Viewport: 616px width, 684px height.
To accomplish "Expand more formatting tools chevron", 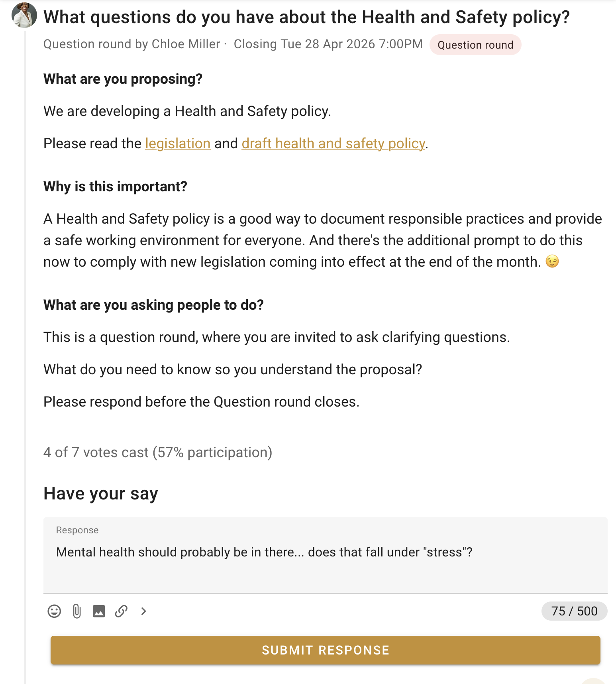I will 143,611.
